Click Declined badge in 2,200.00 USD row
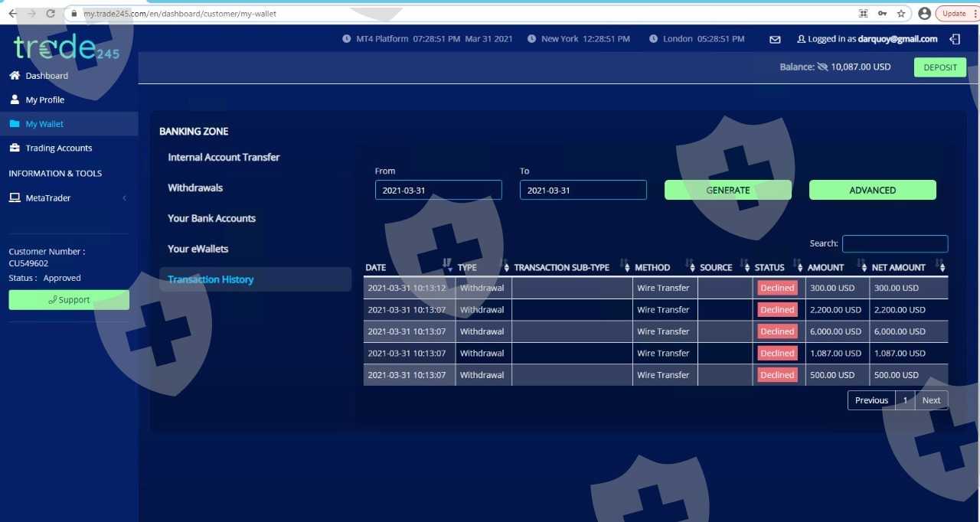Image resolution: width=980 pixels, height=522 pixels. coord(777,309)
